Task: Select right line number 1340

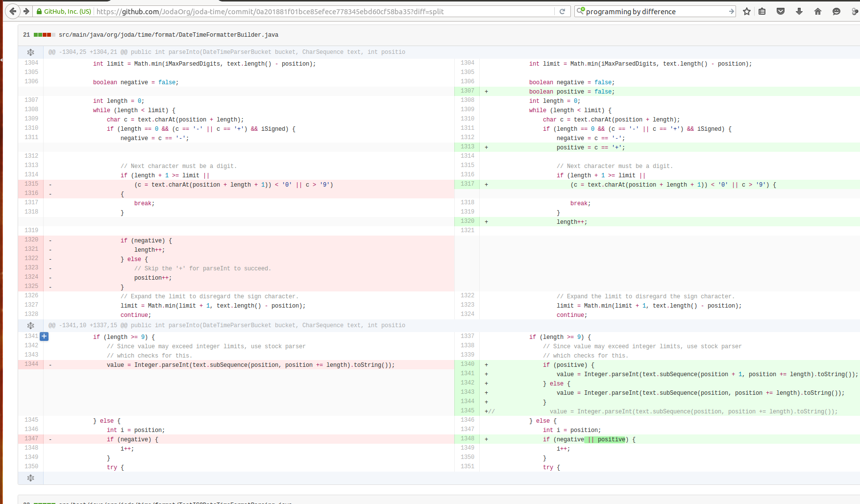Action: tap(467, 364)
